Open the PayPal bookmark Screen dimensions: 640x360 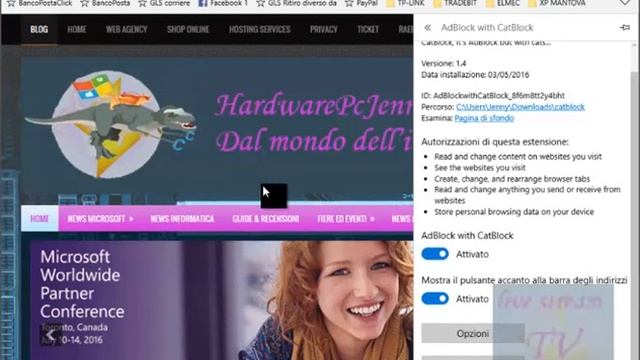click(361, 4)
